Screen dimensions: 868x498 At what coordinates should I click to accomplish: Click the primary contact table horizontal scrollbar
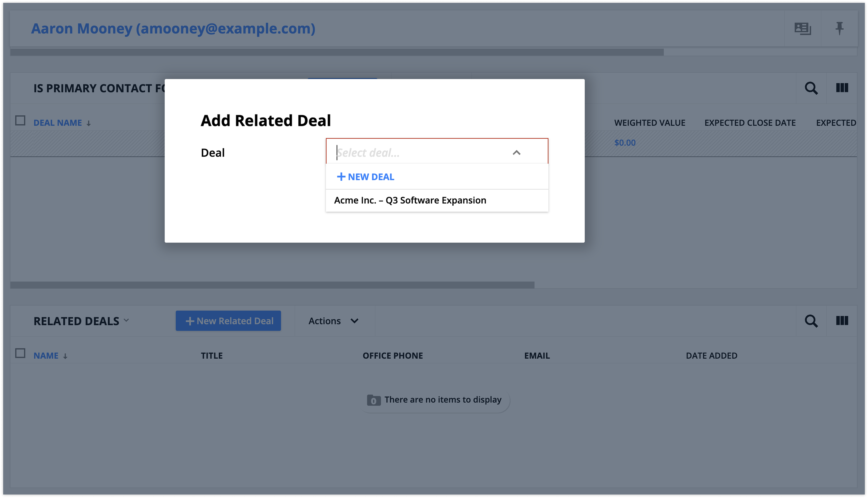[x=272, y=285]
